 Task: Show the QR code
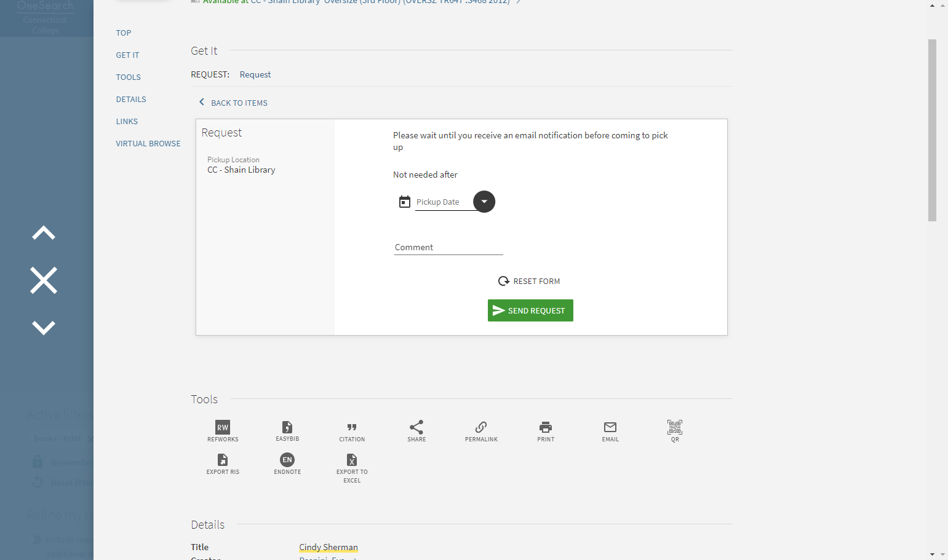pos(675,431)
